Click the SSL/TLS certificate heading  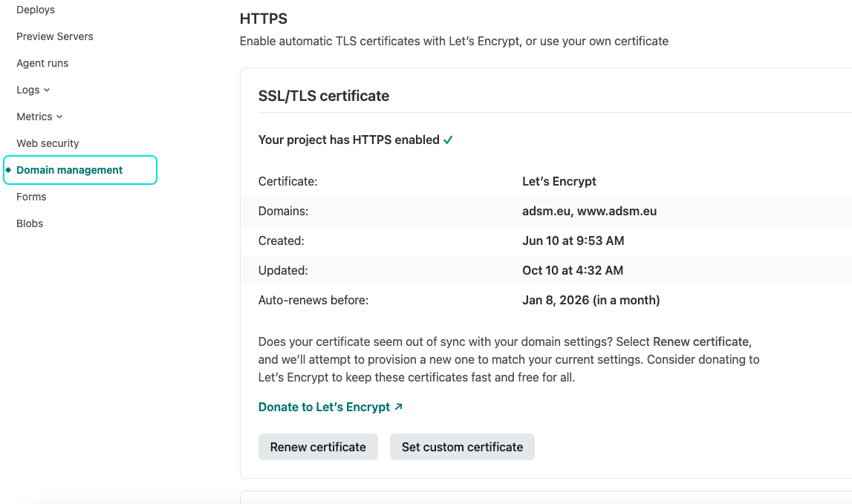click(324, 96)
